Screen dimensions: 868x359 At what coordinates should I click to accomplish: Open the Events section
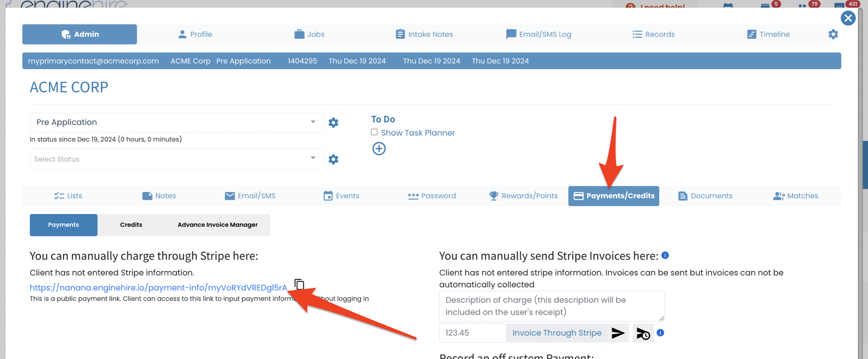click(x=341, y=196)
